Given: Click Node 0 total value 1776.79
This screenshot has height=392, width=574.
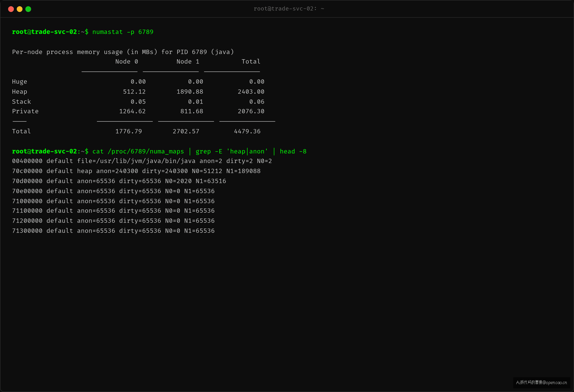Looking at the screenshot, I should [129, 131].
